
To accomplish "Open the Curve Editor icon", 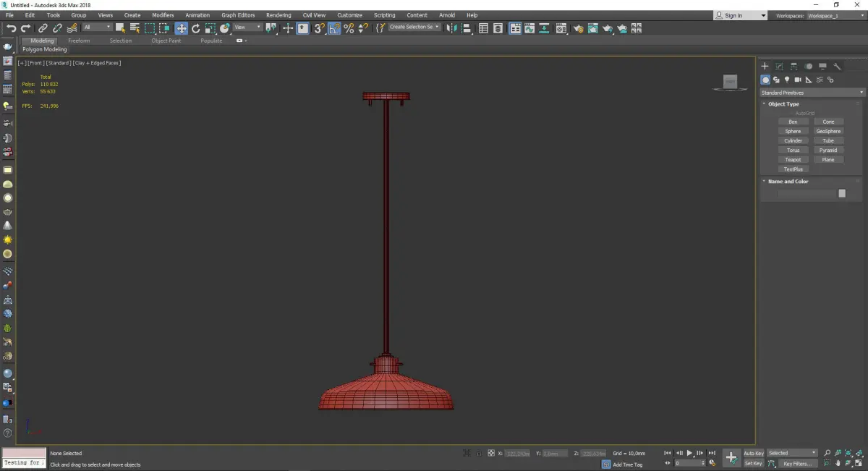I will [529, 28].
